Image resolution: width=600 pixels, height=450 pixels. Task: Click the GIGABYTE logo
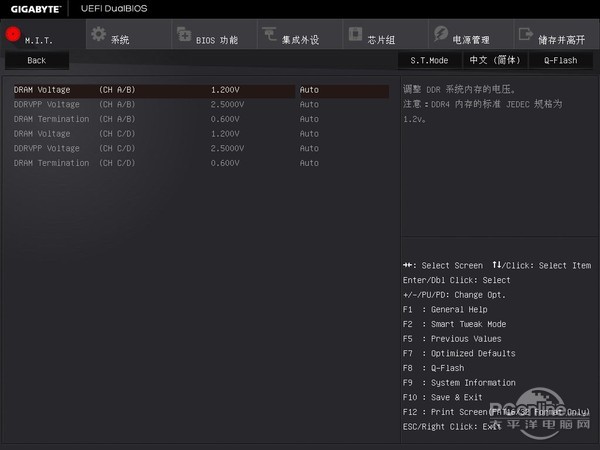click(36, 9)
